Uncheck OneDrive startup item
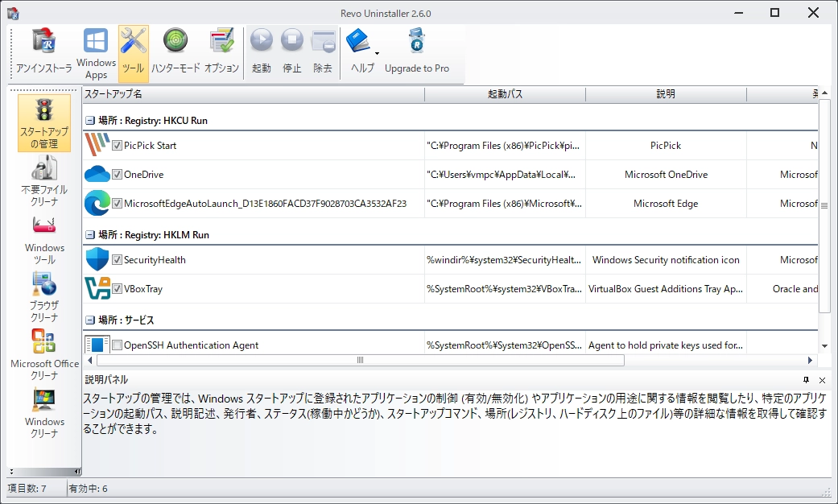838x504 pixels. pyautogui.click(x=117, y=174)
